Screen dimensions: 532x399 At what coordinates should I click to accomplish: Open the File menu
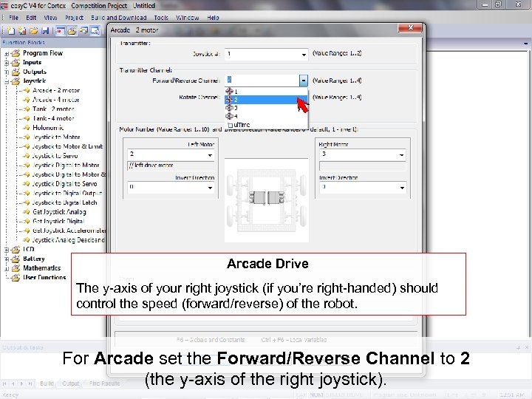(x=13, y=18)
